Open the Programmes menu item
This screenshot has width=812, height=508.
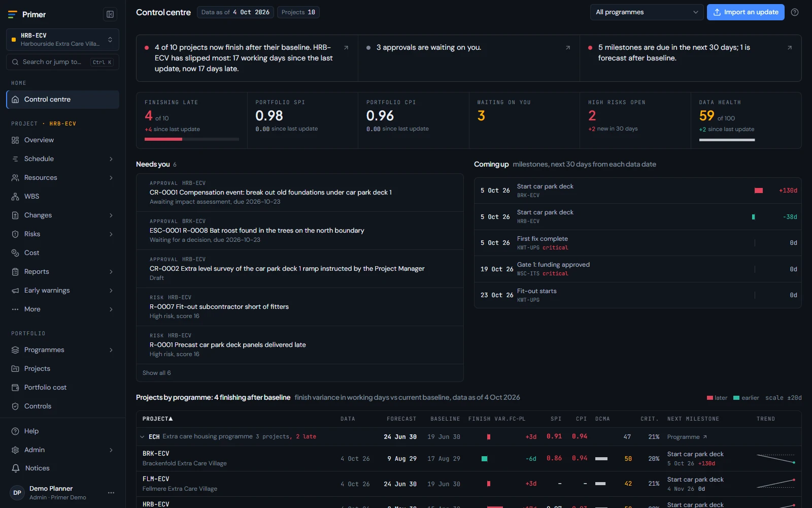62,350
